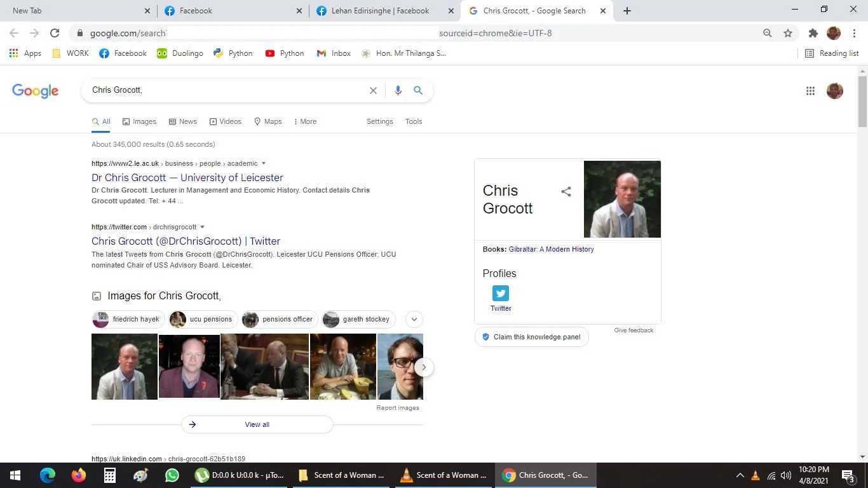Open Calculator from taskbar
Viewport: 868px width, 488px height.
110,475
